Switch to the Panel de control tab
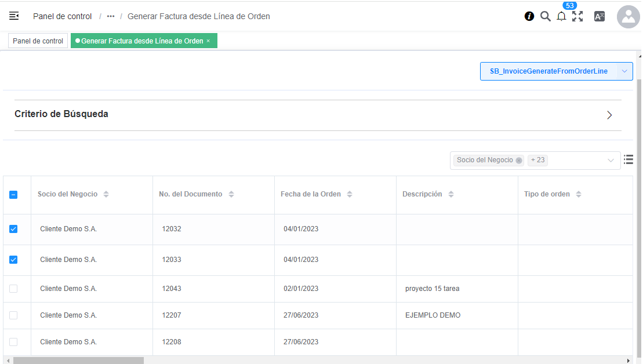Image resolution: width=643 pixels, height=364 pixels. click(x=38, y=41)
